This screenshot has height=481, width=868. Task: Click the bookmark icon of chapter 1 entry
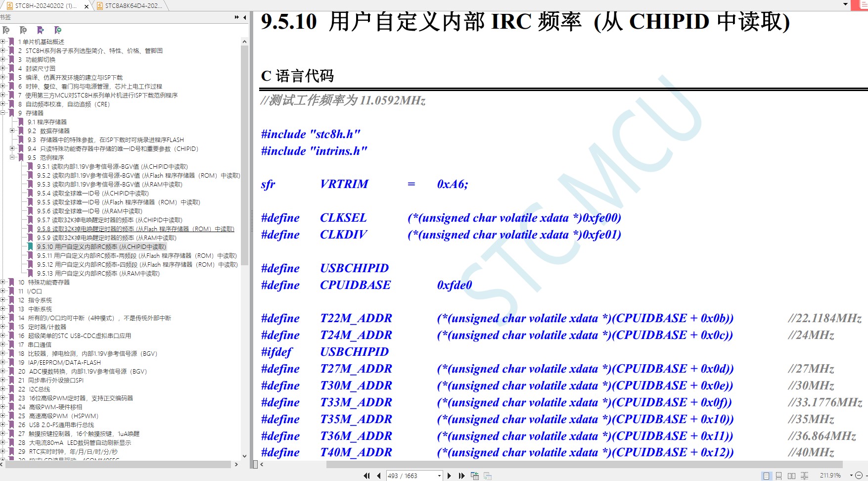pos(11,42)
